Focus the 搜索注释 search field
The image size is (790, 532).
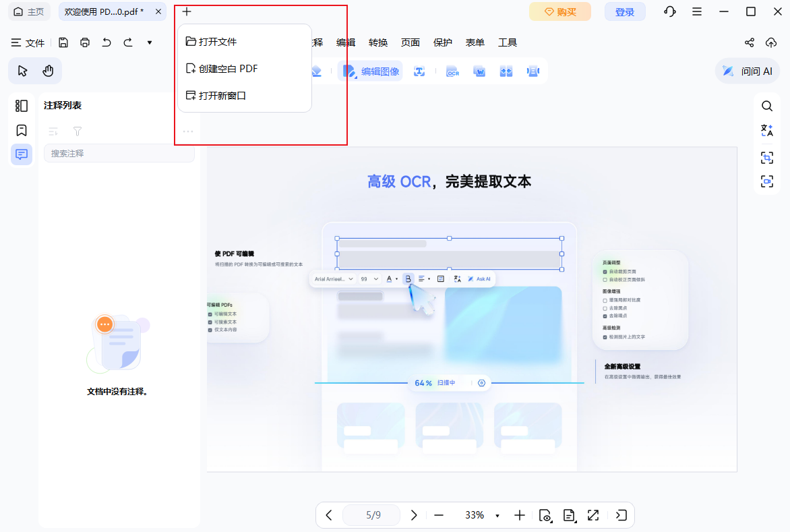click(119, 153)
